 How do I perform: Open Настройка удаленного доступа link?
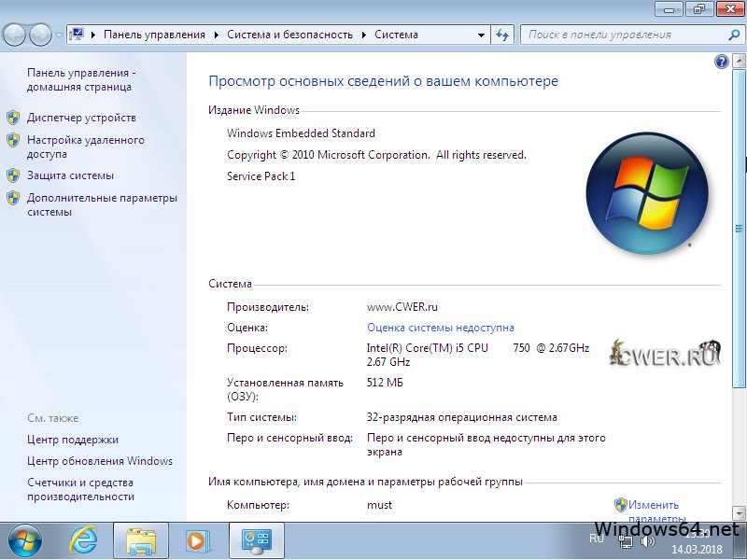(86, 147)
